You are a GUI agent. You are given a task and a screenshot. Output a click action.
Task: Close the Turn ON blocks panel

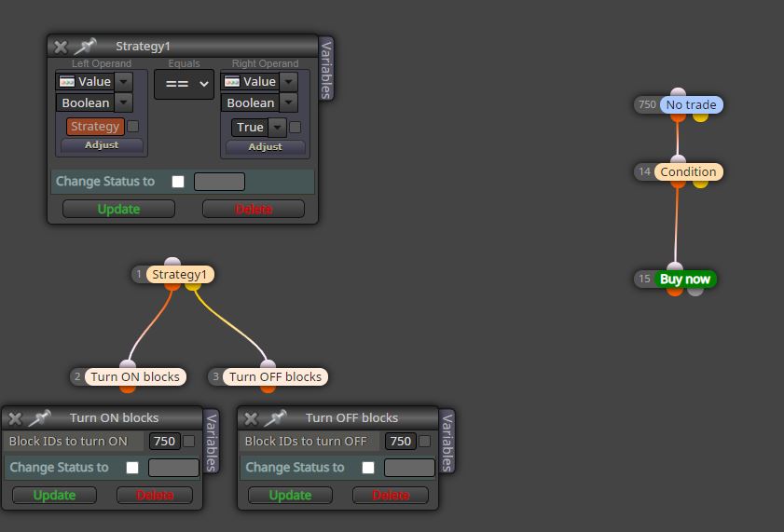tap(15, 418)
